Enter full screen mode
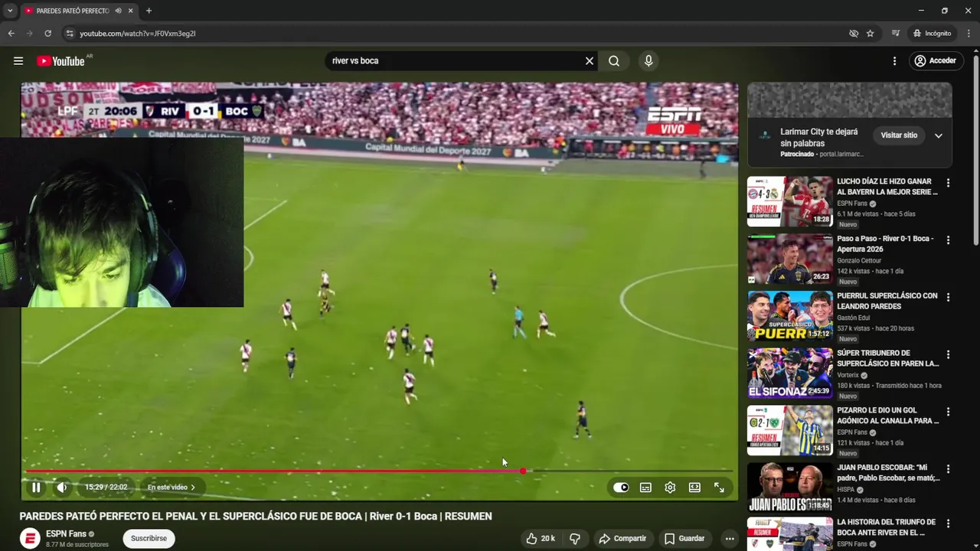The height and width of the screenshot is (551, 980). click(x=719, y=487)
